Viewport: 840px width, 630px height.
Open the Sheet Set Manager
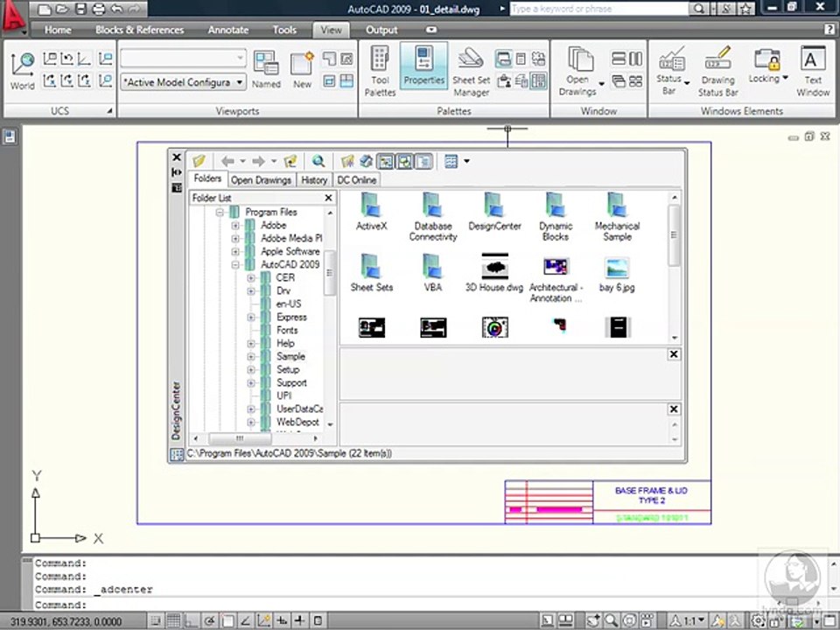click(x=471, y=70)
